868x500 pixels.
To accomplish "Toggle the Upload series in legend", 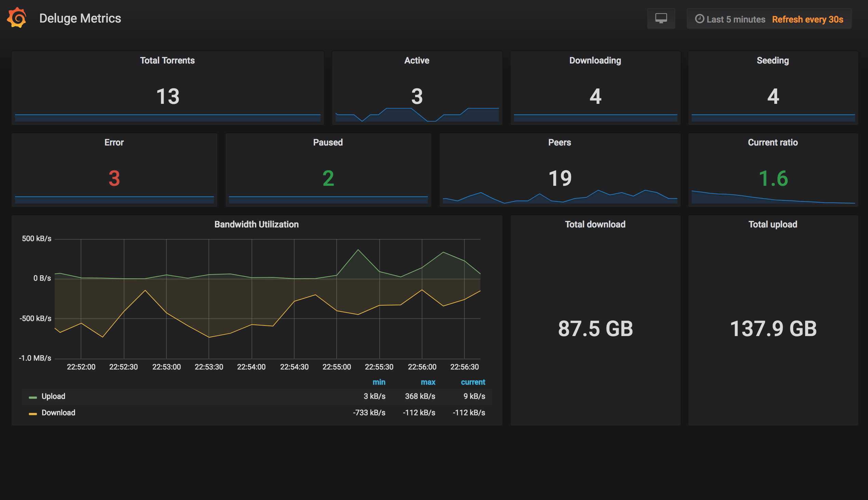I will click(53, 396).
